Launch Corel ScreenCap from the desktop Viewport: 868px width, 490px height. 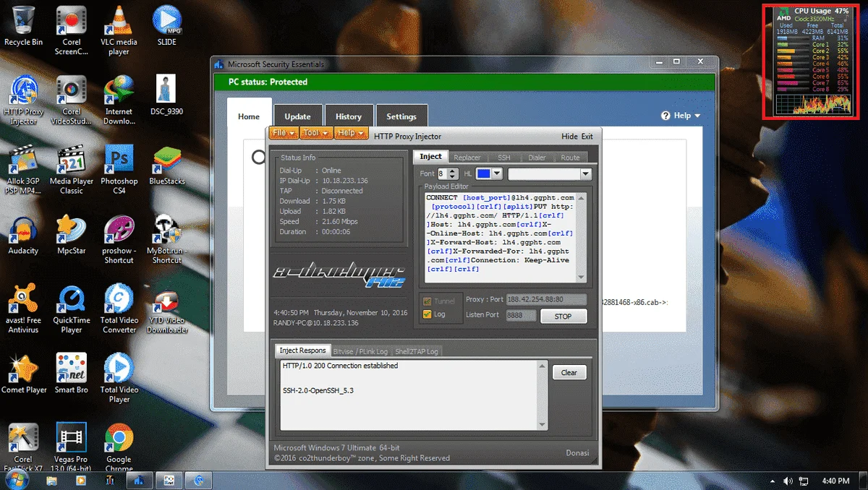click(72, 30)
